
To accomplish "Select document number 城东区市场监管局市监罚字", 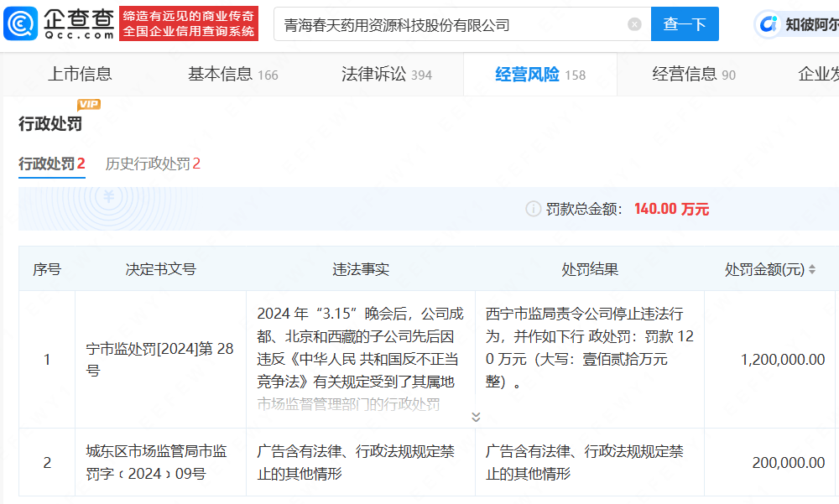I will (156, 462).
